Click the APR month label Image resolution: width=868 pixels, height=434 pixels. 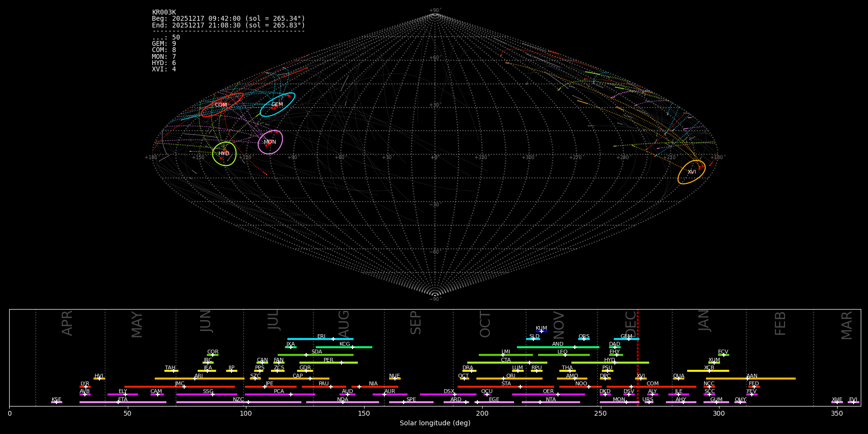click(x=67, y=323)
